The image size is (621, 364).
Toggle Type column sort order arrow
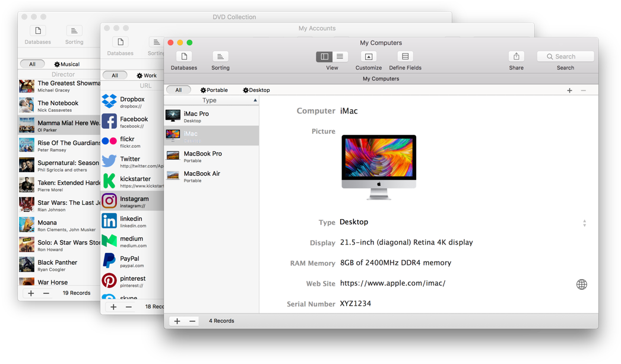(x=255, y=100)
